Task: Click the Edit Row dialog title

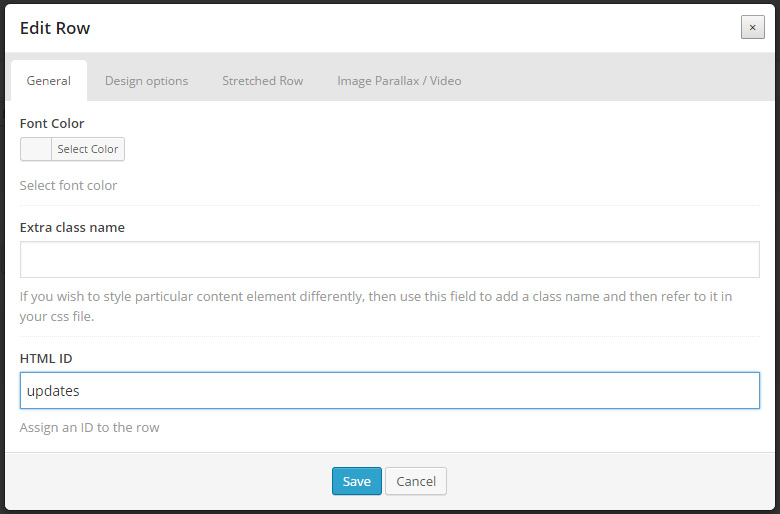Action: point(55,28)
